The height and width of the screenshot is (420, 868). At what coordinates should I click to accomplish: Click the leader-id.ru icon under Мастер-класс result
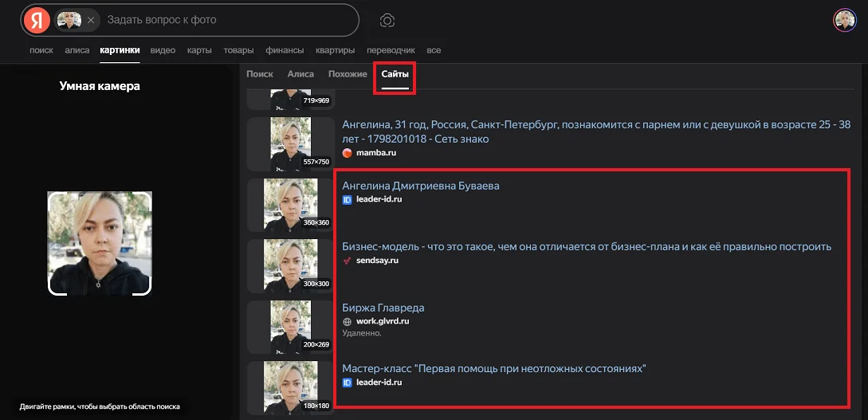point(348,383)
